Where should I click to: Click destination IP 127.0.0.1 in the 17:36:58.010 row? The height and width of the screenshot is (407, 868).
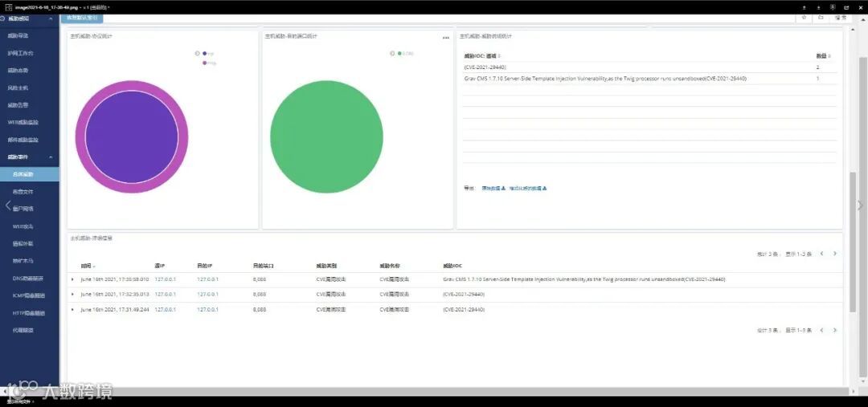[207, 279]
